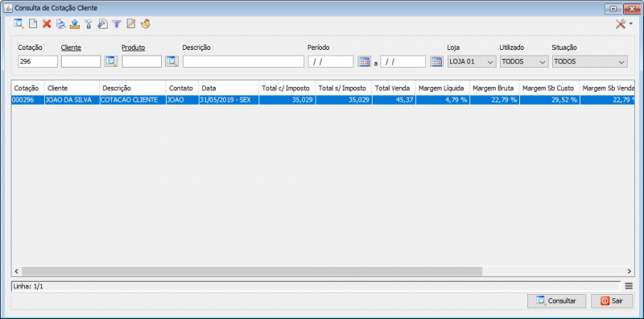
Task: Click the Consultar button
Action: pyautogui.click(x=557, y=301)
